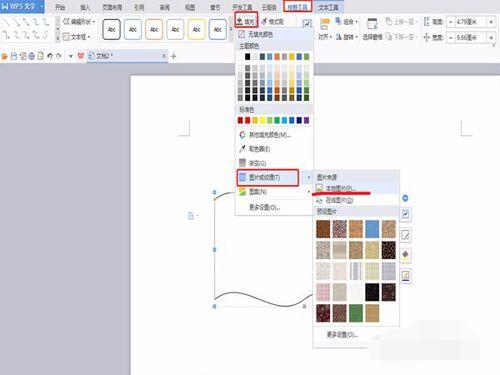Open Other Fill Colors (其他填充颜色) option
This screenshot has height=375, width=500.
click(x=265, y=135)
